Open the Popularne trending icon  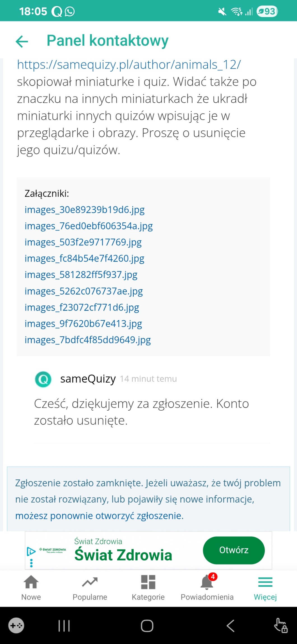click(90, 582)
